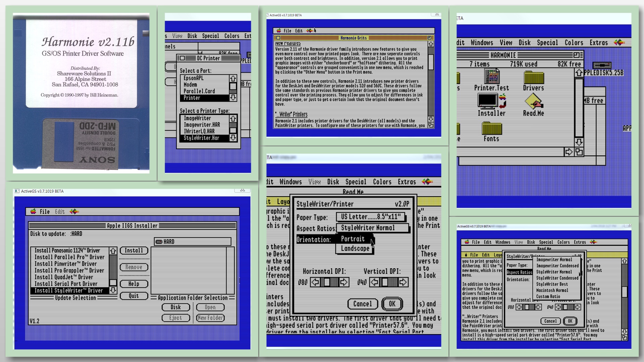Open the Read.Me document icon
The width and height of the screenshot is (644, 362).
pyautogui.click(x=533, y=105)
